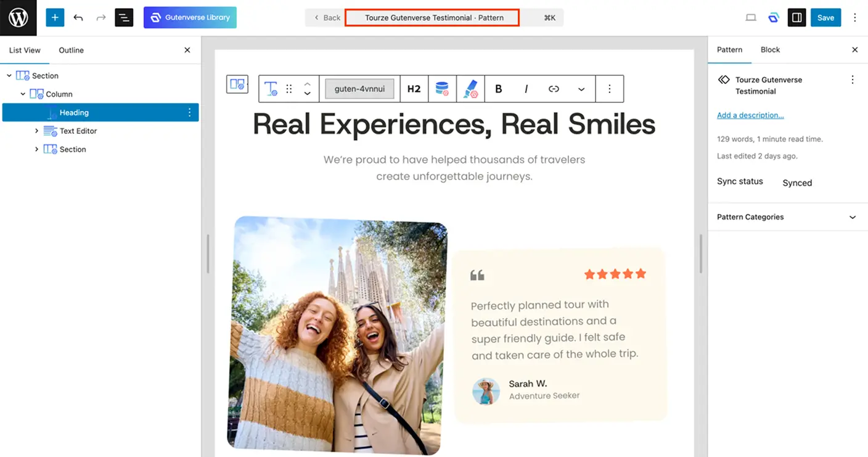Collapse the Column tree item
This screenshot has height=457, width=868.
pos(23,94)
